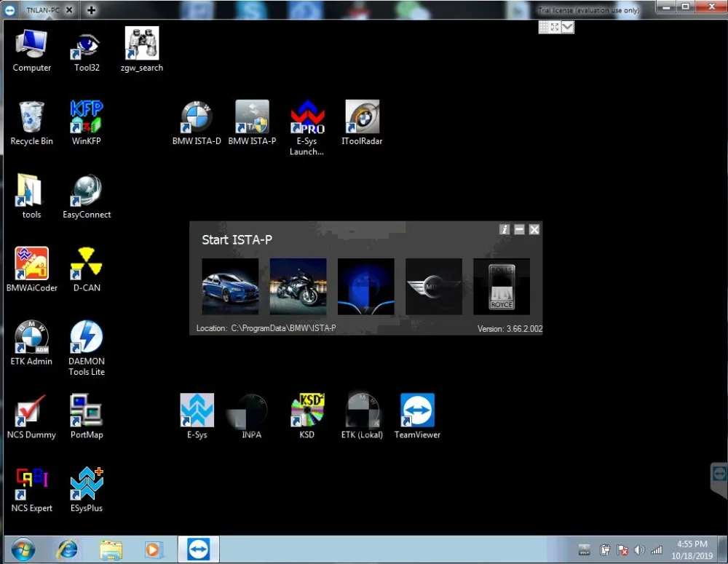Image resolution: width=728 pixels, height=564 pixels.
Task: Switch to the TNLAN-PC session tab
Action: (43, 9)
